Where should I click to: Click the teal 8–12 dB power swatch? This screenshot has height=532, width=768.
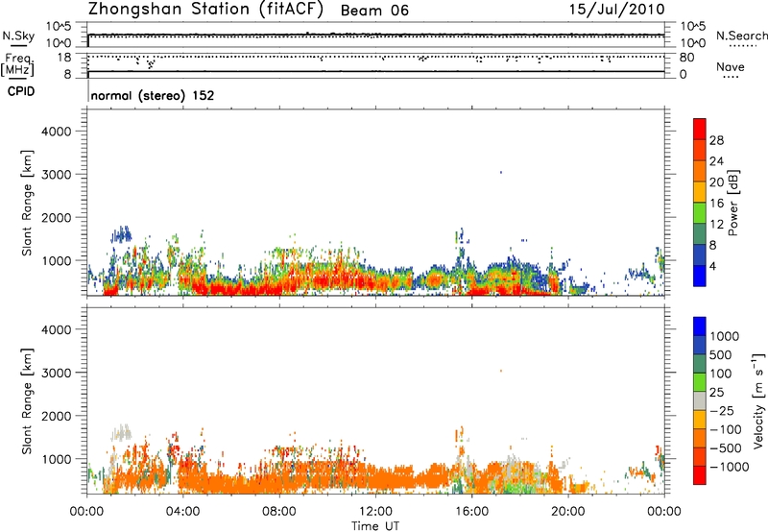pos(700,234)
